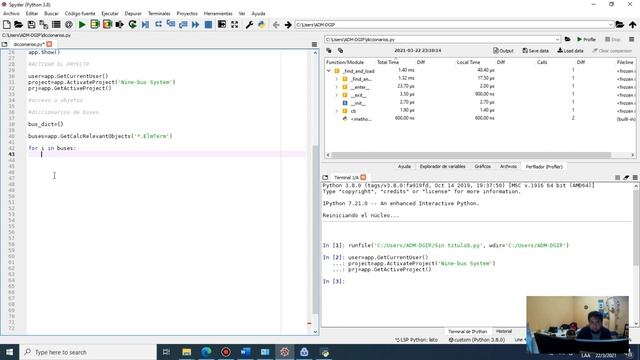This screenshot has width=640, height=360.
Task: Browse for a working directory icon
Action: (620, 25)
